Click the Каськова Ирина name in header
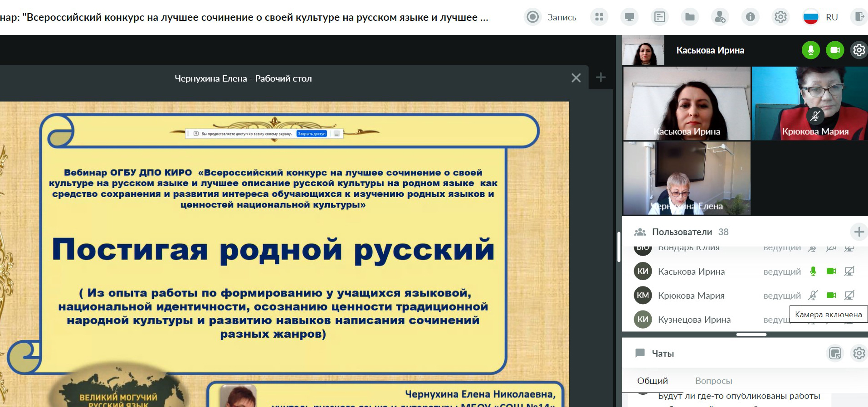This screenshot has width=868, height=407. 710,50
